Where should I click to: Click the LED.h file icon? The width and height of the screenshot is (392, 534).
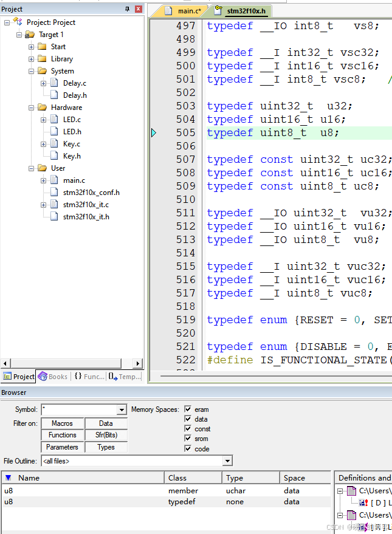click(54, 131)
